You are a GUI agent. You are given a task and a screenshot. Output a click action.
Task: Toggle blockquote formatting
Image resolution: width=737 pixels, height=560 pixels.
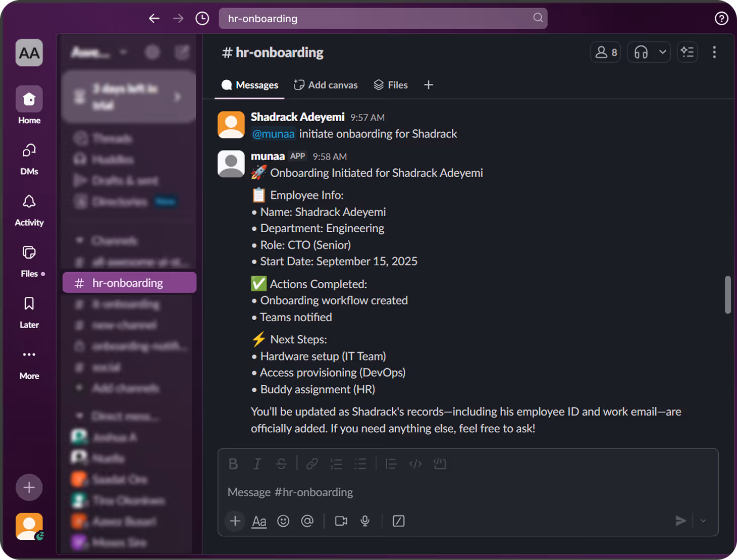click(391, 464)
